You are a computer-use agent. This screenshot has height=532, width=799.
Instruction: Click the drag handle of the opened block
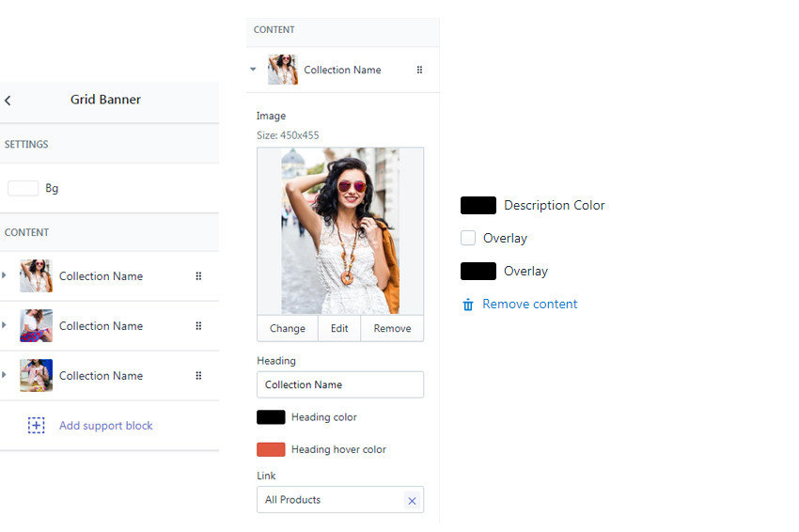[419, 70]
